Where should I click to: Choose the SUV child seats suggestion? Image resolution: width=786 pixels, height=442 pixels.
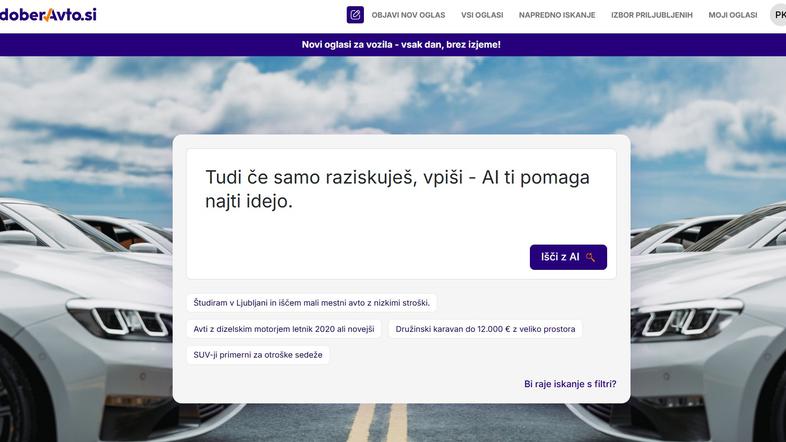[258, 354]
